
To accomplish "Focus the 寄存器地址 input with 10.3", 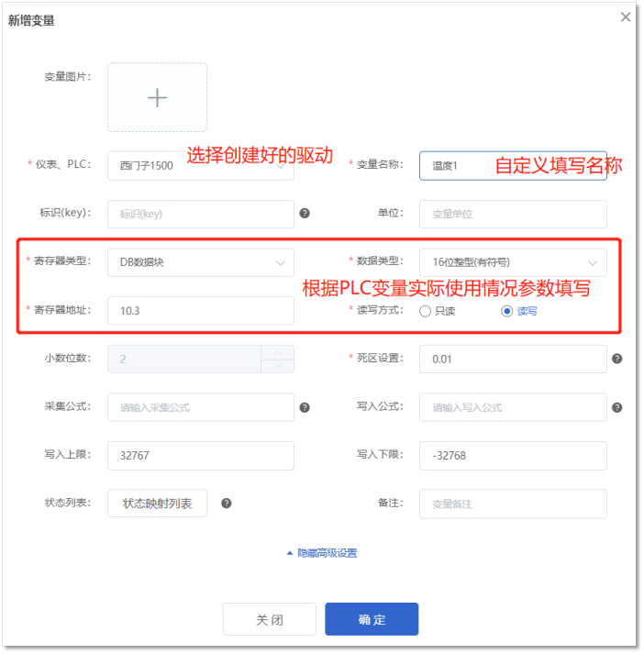I will (x=201, y=311).
